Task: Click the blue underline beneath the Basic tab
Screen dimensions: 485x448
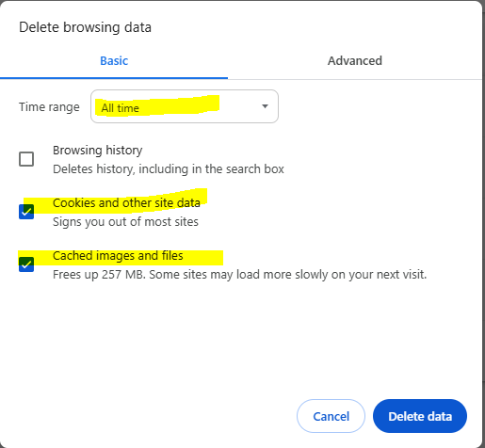Action: [x=114, y=78]
